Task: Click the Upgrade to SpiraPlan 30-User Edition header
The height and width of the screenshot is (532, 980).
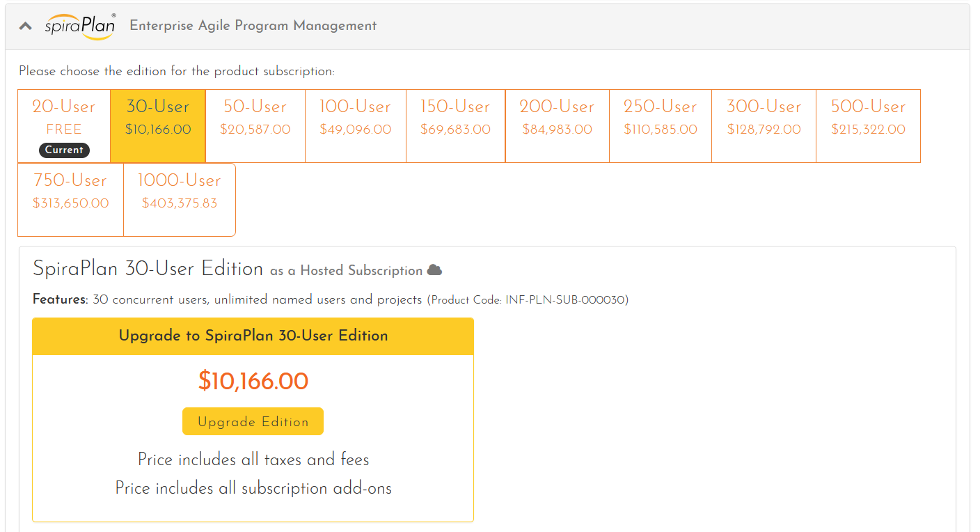Action: point(253,336)
